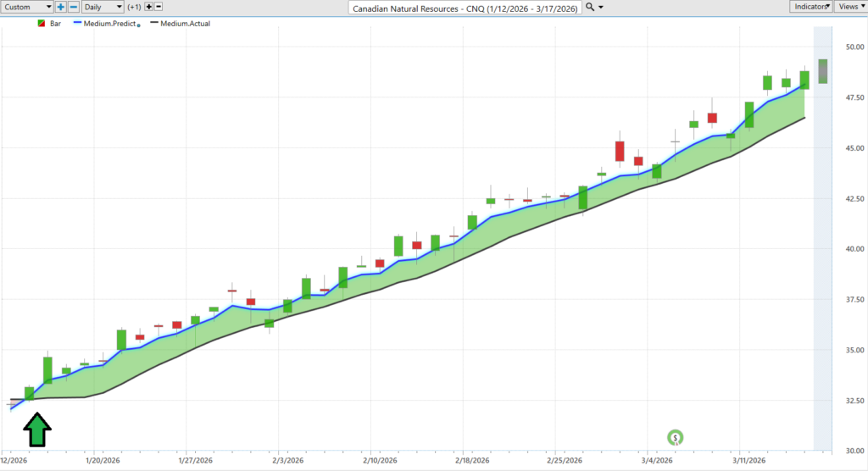The height and width of the screenshot is (471, 868).
Task: Click the green up arrow buy signal
Action: [x=36, y=429]
